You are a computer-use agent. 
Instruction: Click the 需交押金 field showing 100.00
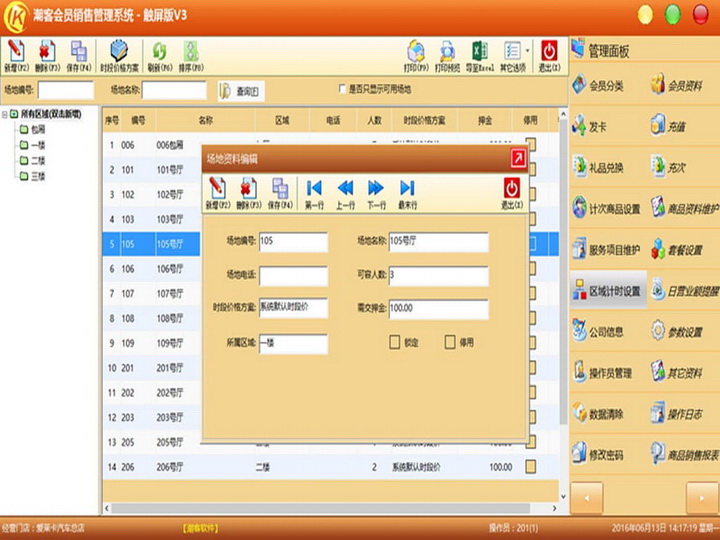(x=439, y=309)
